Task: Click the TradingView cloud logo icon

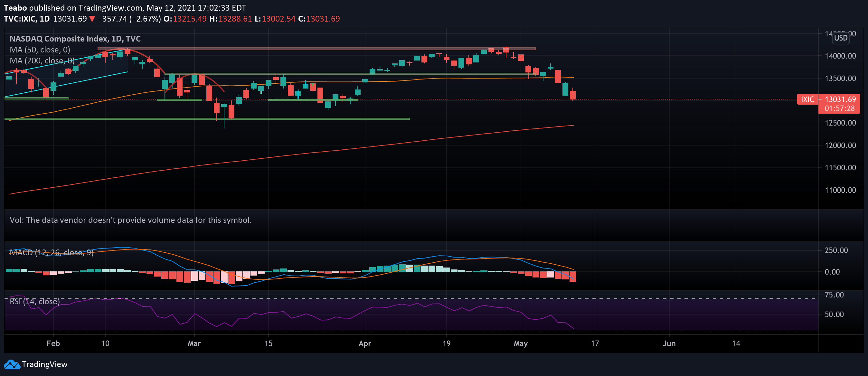Action: tap(12, 364)
